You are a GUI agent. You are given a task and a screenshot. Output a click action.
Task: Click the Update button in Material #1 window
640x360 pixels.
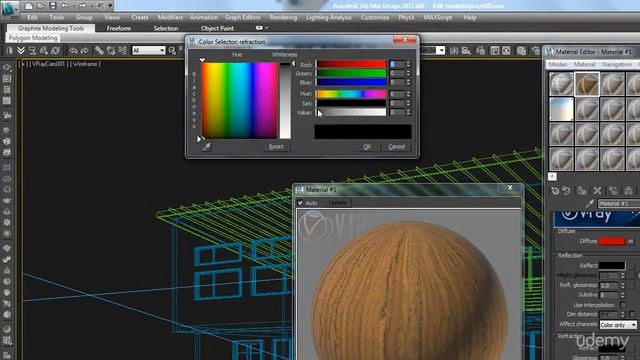point(338,203)
